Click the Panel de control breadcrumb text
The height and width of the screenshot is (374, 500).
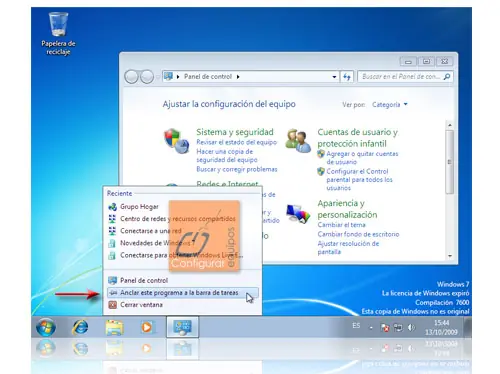(x=208, y=77)
